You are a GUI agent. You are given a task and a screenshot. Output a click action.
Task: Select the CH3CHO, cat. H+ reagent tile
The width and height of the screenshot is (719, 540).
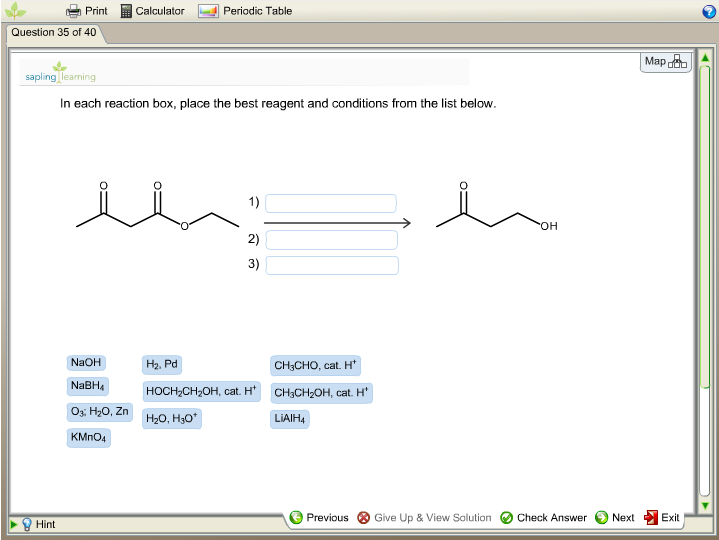pyautogui.click(x=315, y=365)
